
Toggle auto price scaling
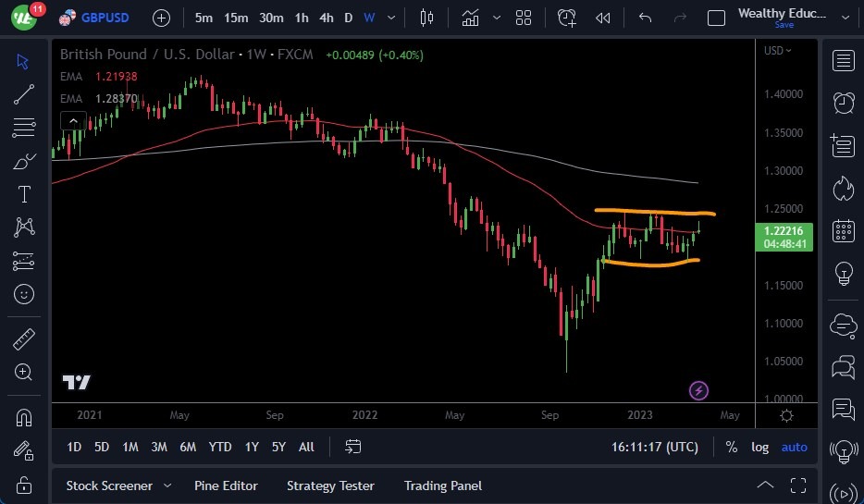794,447
